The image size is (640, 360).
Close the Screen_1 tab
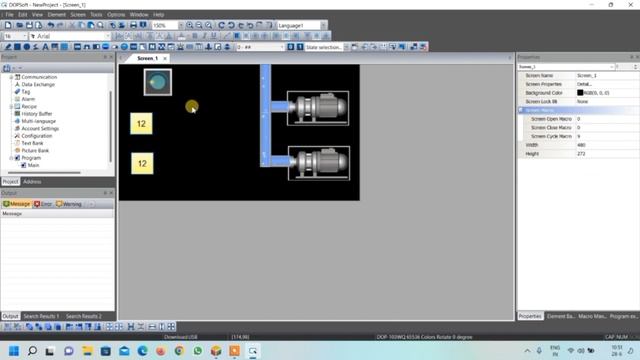click(165, 59)
